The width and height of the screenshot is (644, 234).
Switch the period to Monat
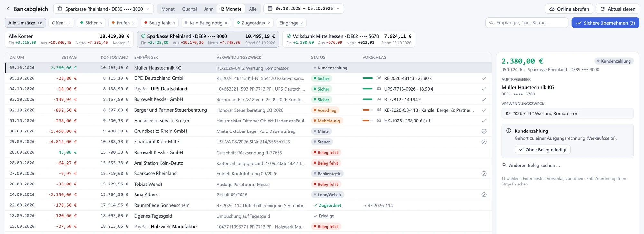point(168,9)
